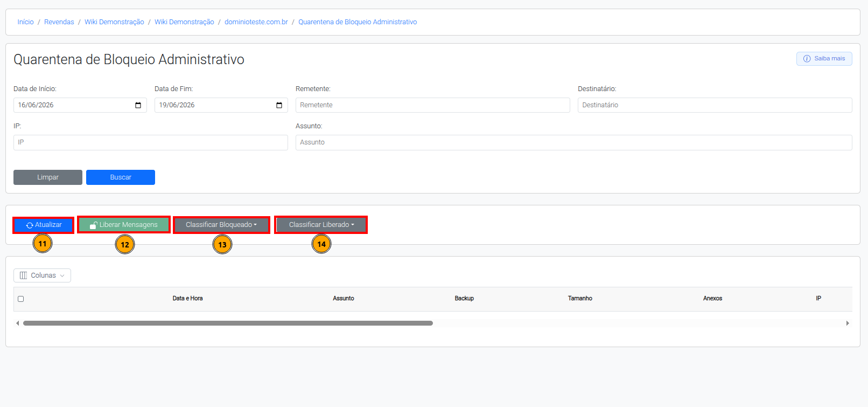The image size is (868, 407).
Task: Click the Data de Fim date value
Action: coord(177,105)
